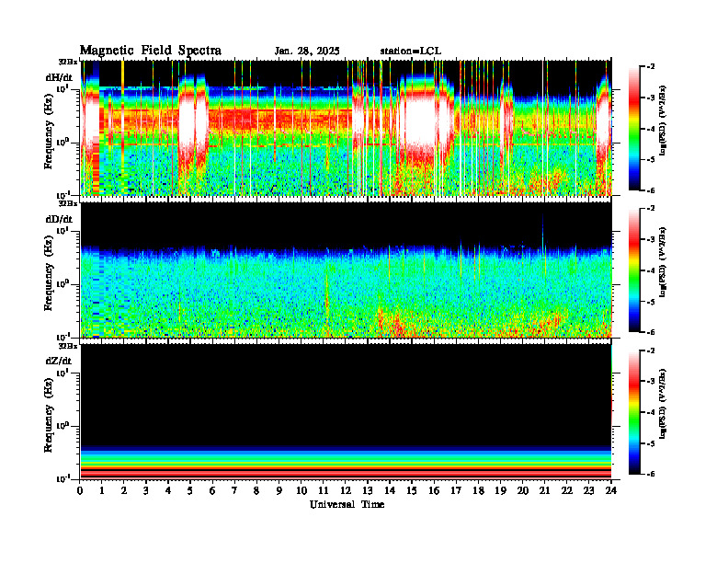Click the log(PSD) label beside dH/dt colorbar

pyautogui.click(x=662, y=121)
